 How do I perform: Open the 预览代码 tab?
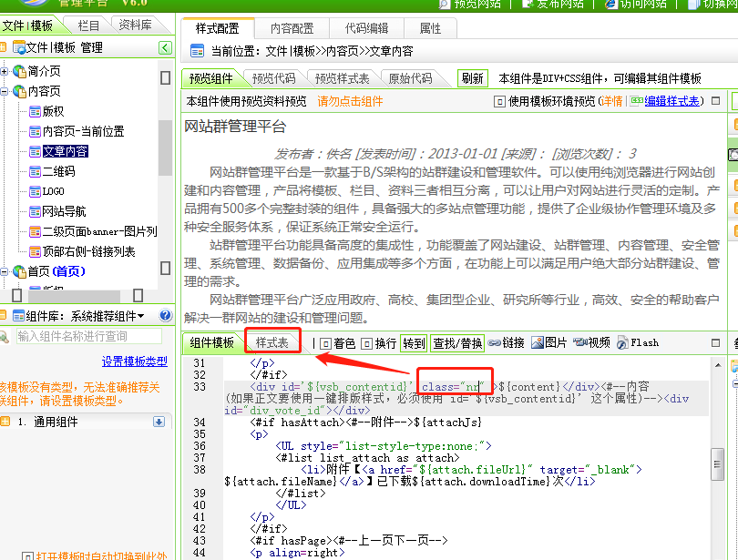(x=274, y=78)
